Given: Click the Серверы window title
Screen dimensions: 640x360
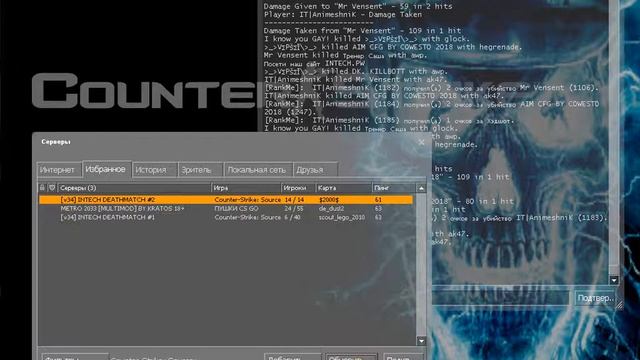Looking at the screenshot, I should click(x=56, y=142).
